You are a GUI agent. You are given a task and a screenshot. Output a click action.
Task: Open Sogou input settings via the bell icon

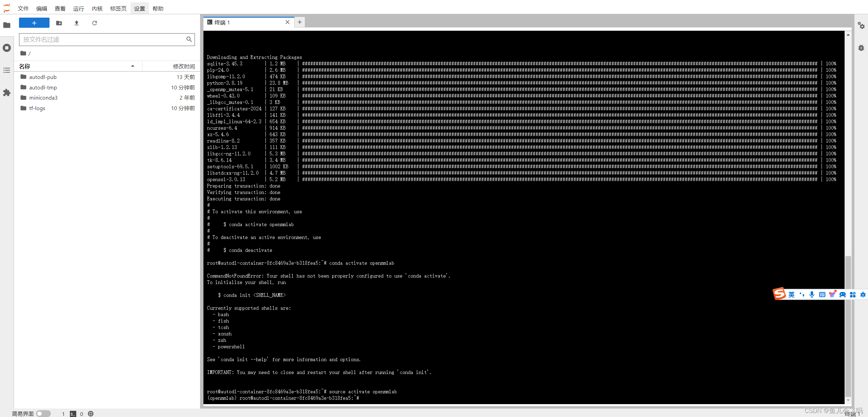(x=863, y=294)
